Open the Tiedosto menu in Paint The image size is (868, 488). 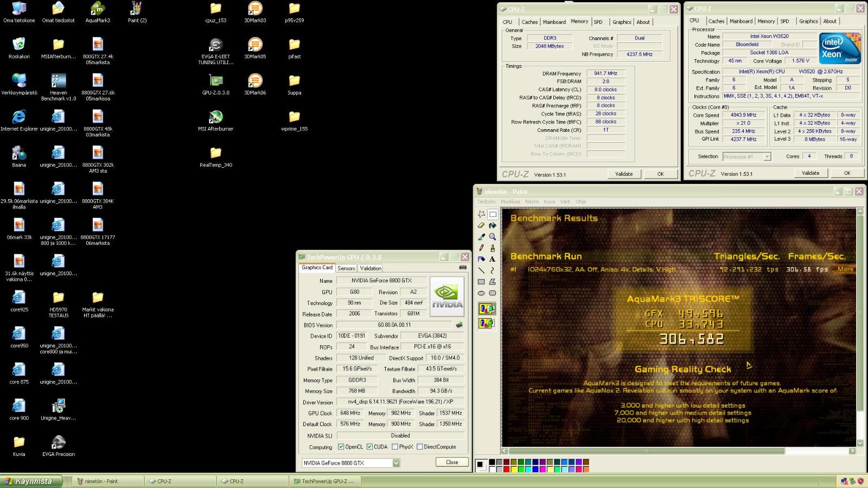[487, 201]
